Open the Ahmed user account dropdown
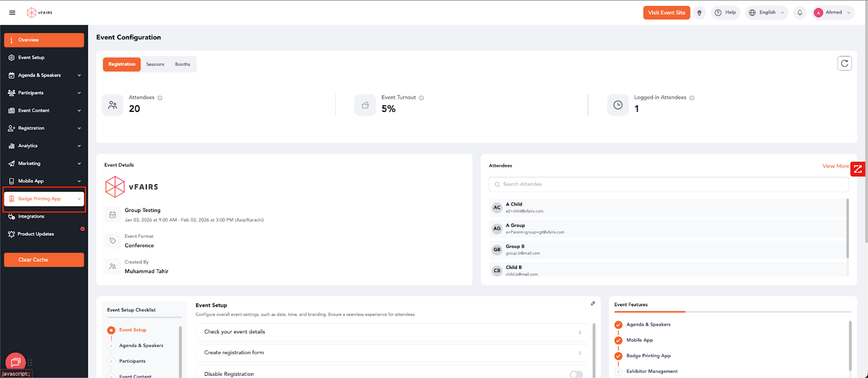The image size is (868, 378). (x=833, y=12)
